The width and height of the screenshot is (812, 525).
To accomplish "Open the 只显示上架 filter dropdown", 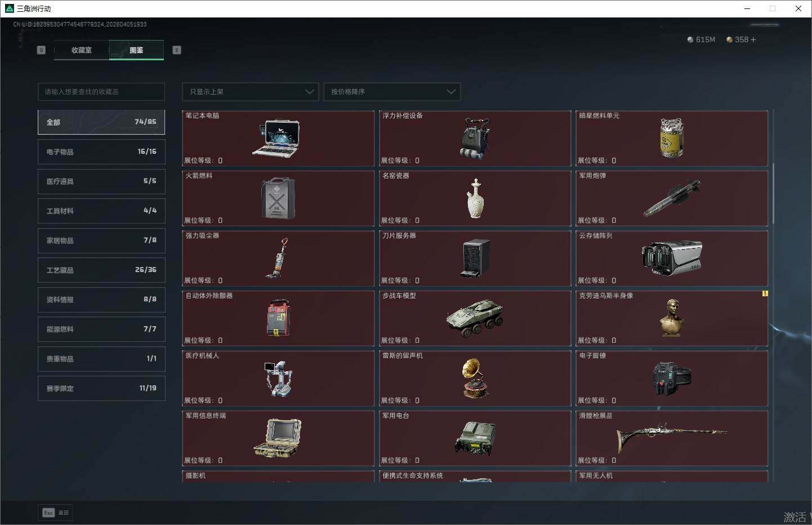I will pos(250,92).
